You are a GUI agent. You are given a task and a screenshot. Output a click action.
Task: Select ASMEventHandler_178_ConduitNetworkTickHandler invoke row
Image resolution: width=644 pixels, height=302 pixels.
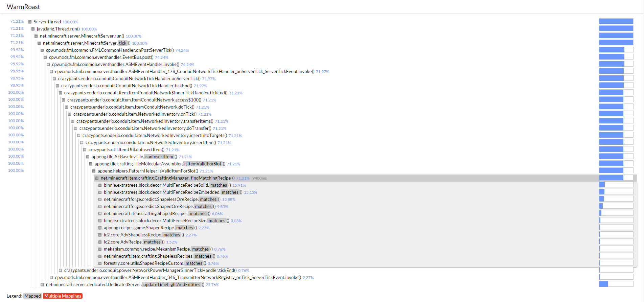pyautogui.click(x=185, y=72)
